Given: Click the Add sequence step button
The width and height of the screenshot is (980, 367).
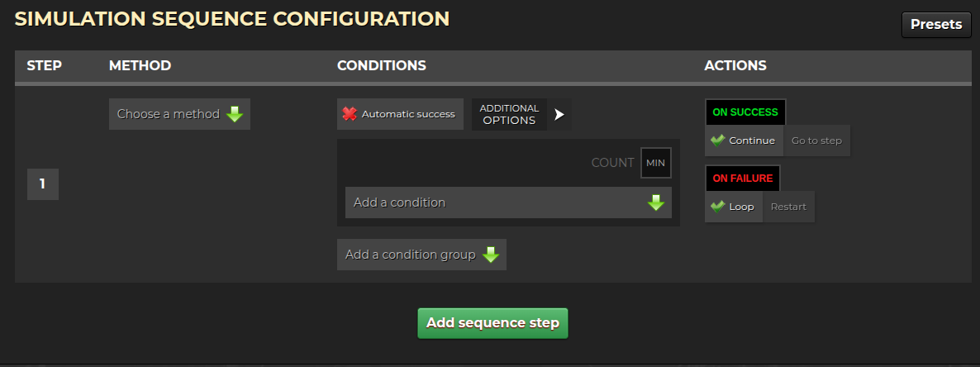Looking at the screenshot, I should [492, 323].
